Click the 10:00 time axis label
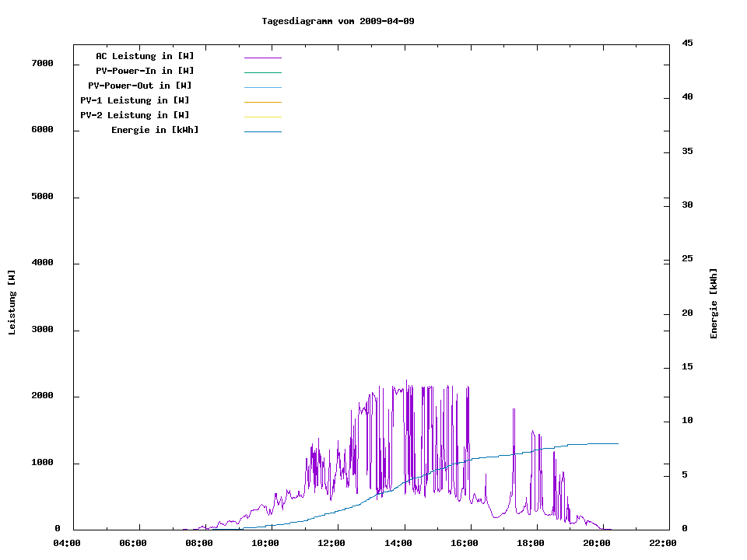This screenshot has height=560, width=747. coord(266,544)
